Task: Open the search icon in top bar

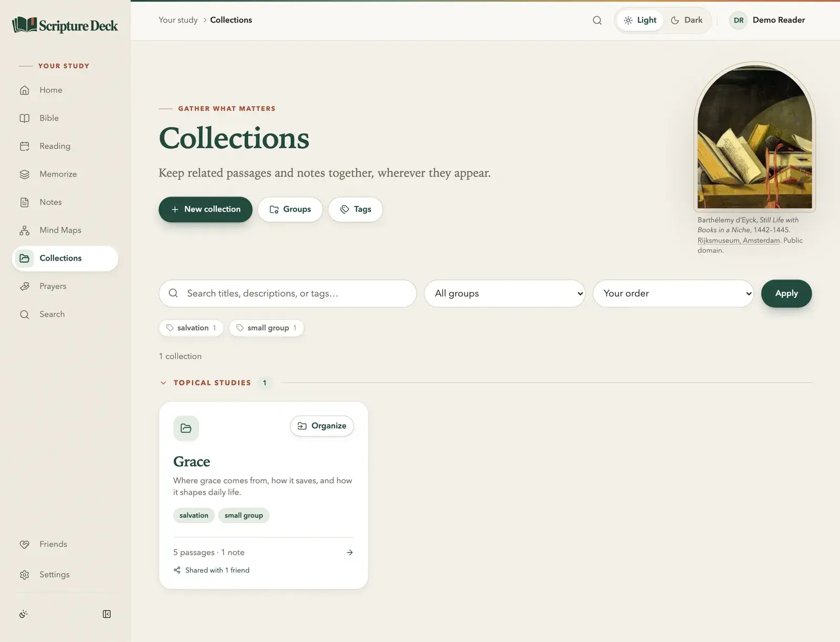Action: tap(597, 20)
